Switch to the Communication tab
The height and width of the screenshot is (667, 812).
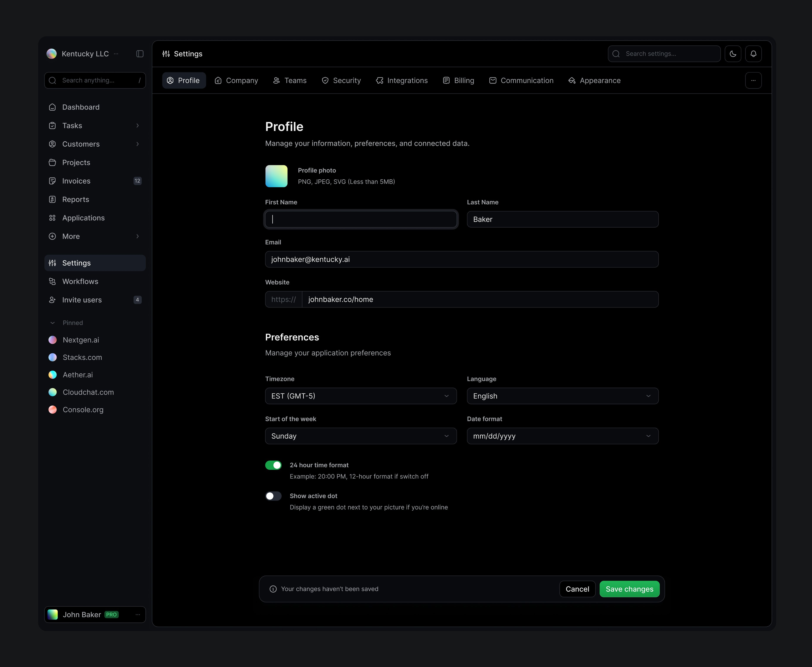521,80
